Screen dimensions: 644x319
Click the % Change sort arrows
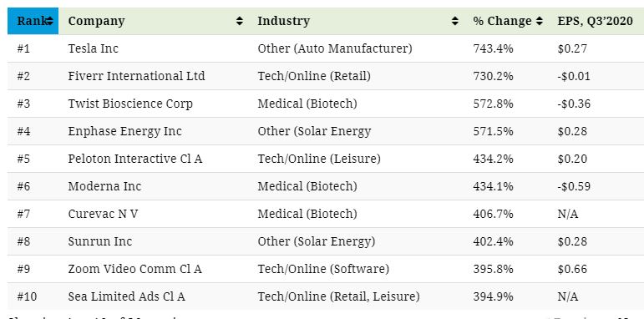click(x=540, y=21)
